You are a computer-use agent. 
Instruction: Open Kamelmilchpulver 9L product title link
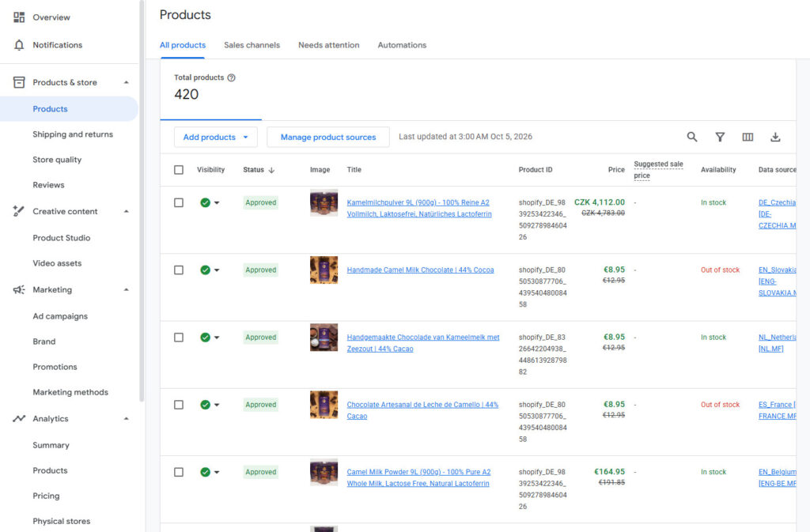tap(419, 209)
